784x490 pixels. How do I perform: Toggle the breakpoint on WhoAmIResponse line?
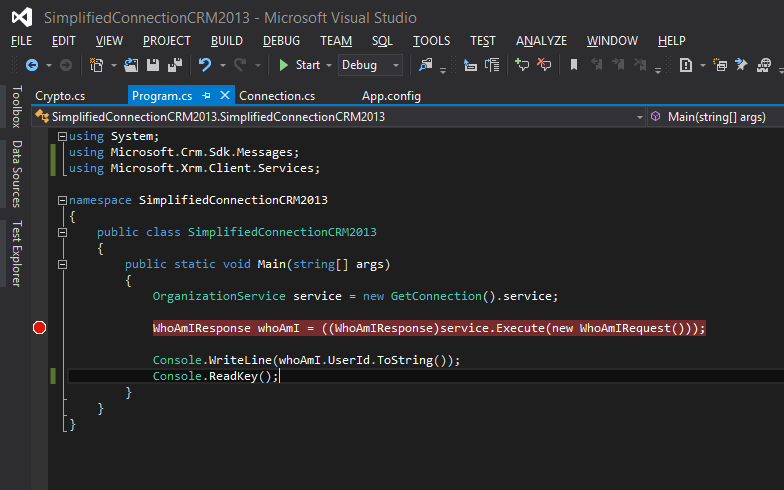click(x=40, y=328)
